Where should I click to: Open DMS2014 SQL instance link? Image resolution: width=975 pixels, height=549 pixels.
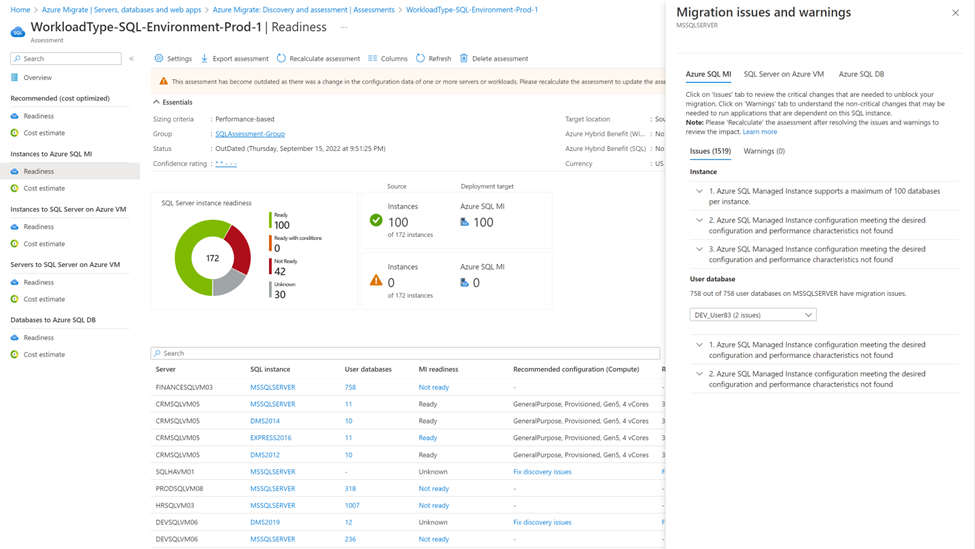tap(265, 421)
